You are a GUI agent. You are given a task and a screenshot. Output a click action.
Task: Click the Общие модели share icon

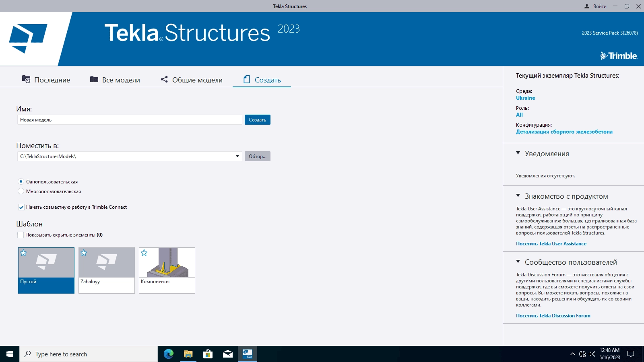(x=164, y=79)
